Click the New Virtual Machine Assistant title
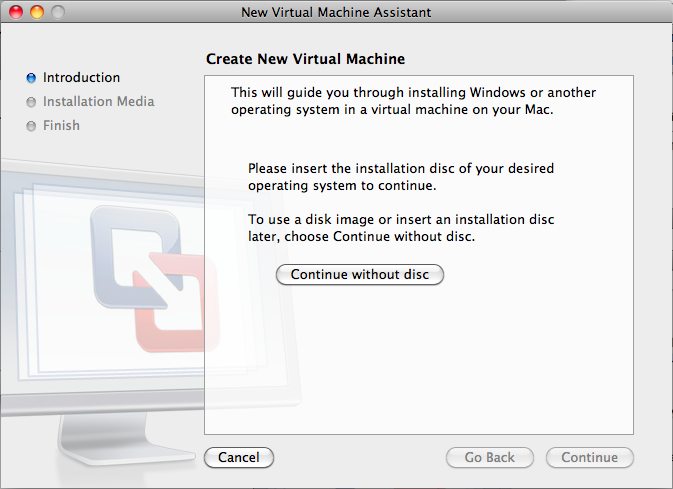 point(336,12)
